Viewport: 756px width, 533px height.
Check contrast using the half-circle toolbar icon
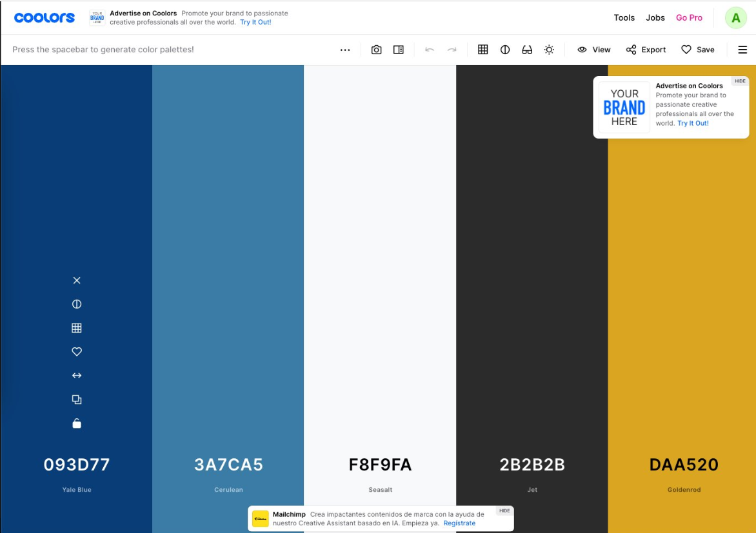[504, 49]
